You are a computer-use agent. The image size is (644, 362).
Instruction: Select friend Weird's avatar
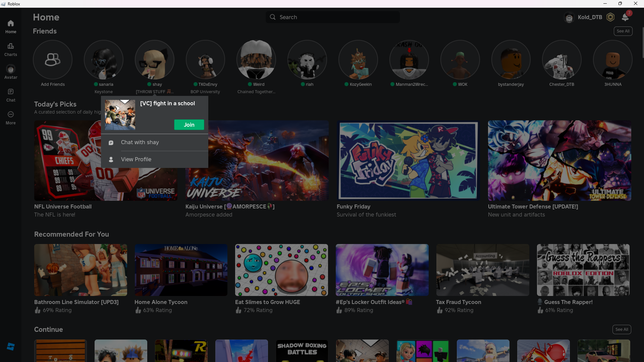click(x=256, y=60)
